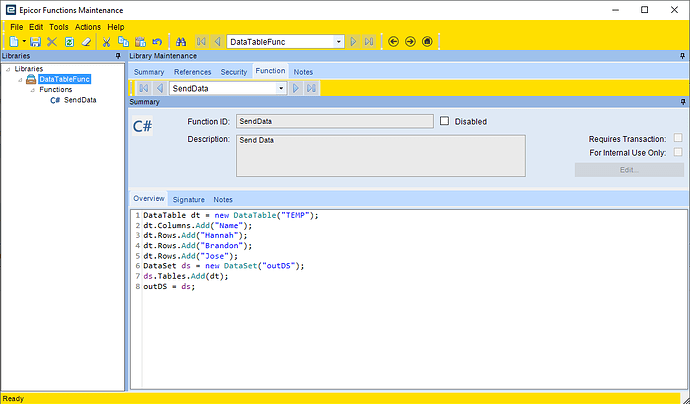
Task: Open the File menu
Action: tap(16, 27)
